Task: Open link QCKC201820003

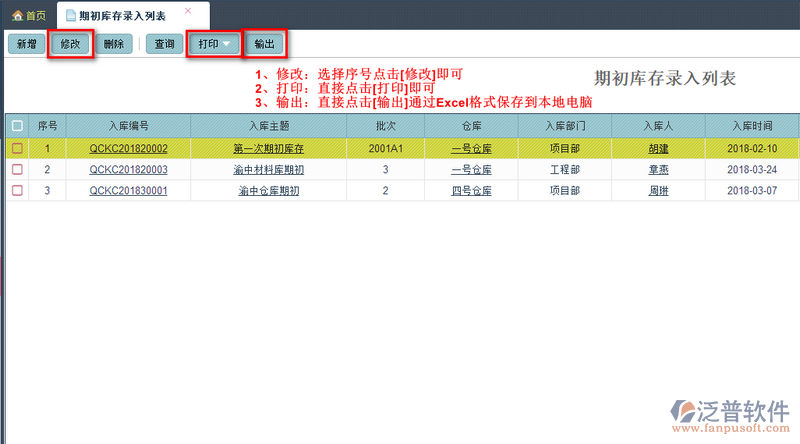Action: (x=128, y=169)
